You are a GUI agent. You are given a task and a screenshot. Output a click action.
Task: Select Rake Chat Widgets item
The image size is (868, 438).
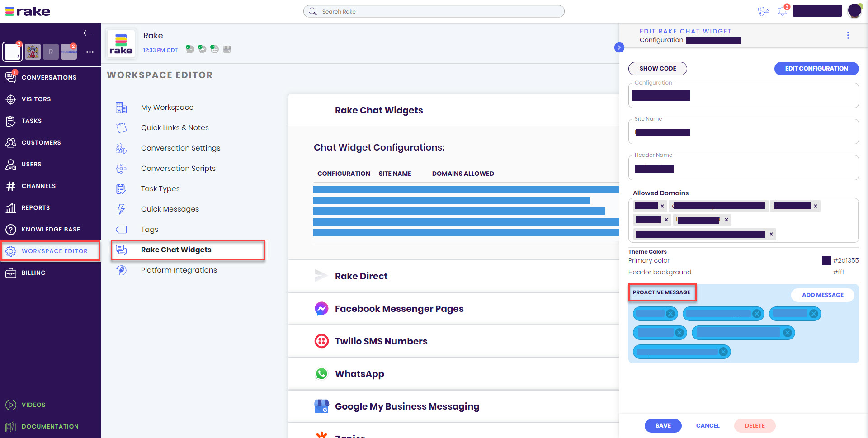[188, 250]
